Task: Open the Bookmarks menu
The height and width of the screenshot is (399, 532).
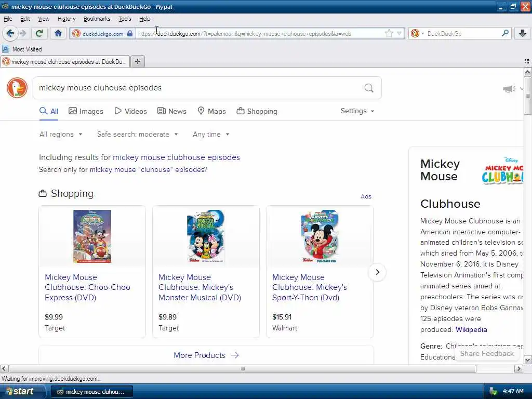Action: pyautogui.click(x=97, y=19)
